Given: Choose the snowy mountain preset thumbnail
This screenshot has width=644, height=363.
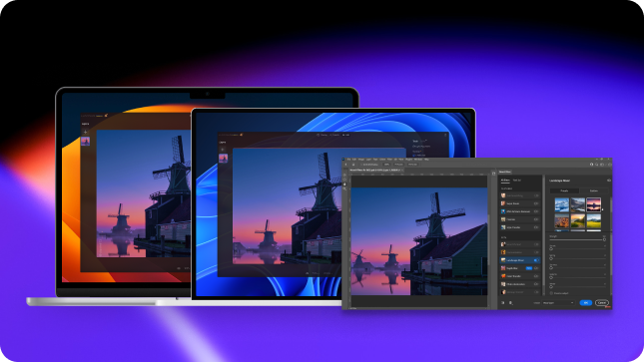Looking at the screenshot, I should pyautogui.click(x=562, y=204).
